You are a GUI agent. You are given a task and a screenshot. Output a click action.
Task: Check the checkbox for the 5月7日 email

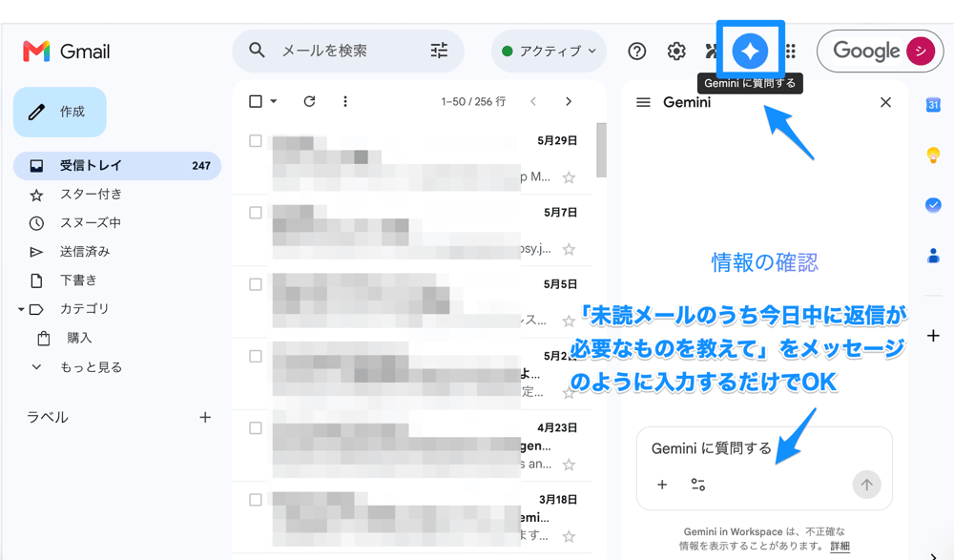click(x=256, y=213)
